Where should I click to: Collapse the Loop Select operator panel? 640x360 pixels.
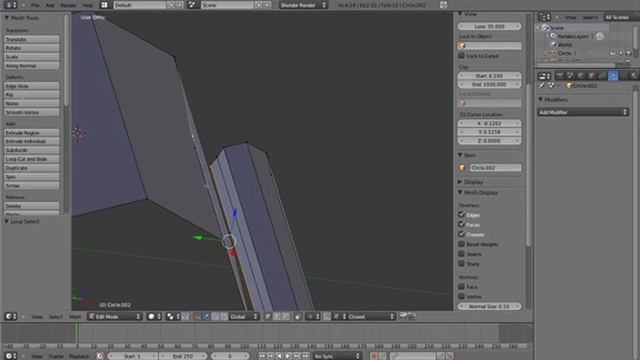click(x=7, y=221)
